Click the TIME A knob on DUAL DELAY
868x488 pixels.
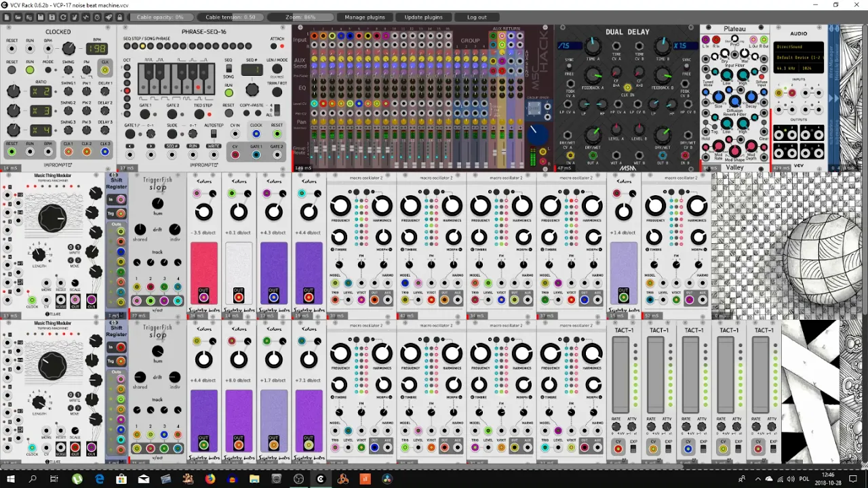[x=593, y=46]
